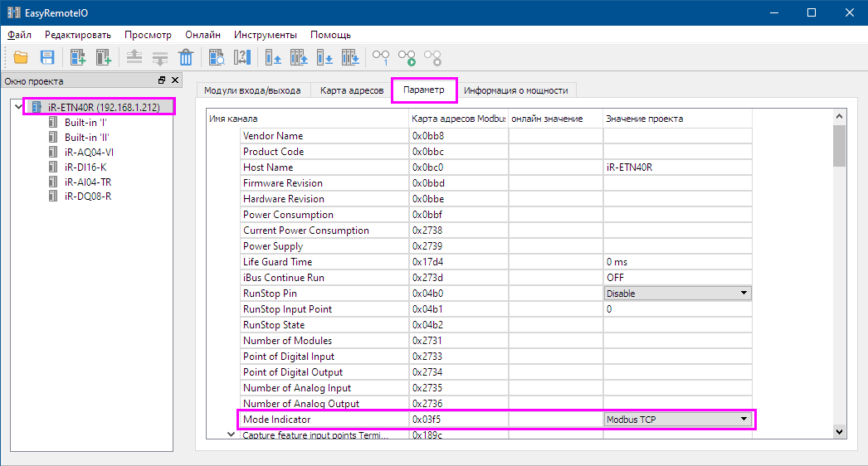Screen dimensions: 868x466
Task: Open the Инструменты menu
Action: [x=266, y=35]
